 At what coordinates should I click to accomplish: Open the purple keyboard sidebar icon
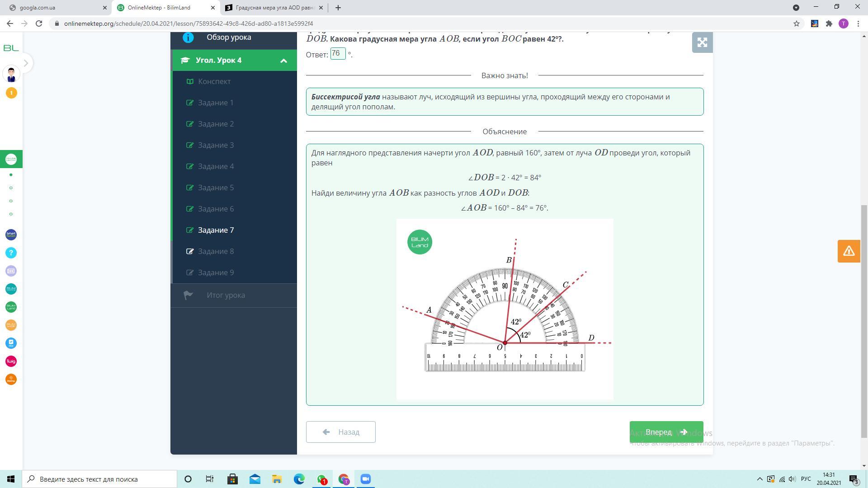11,271
